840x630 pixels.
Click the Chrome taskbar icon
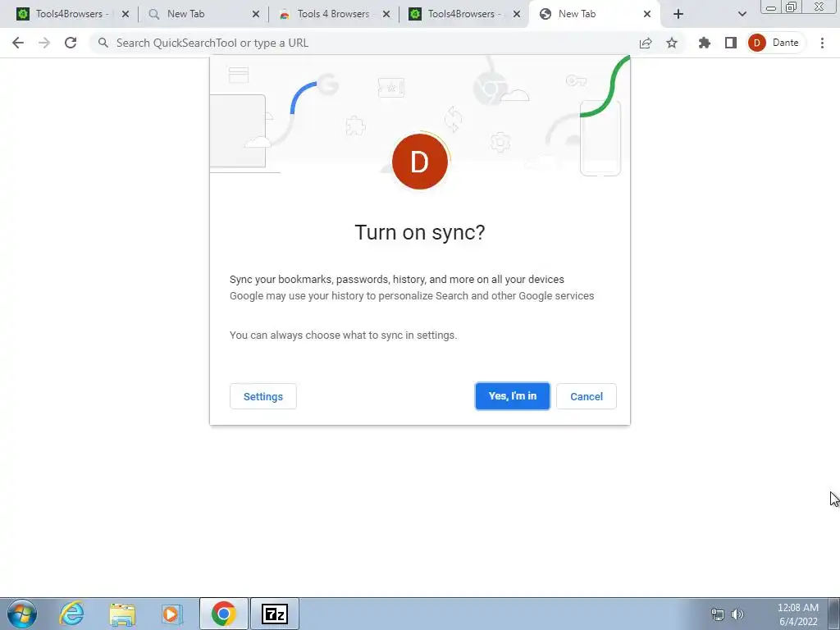click(x=223, y=614)
